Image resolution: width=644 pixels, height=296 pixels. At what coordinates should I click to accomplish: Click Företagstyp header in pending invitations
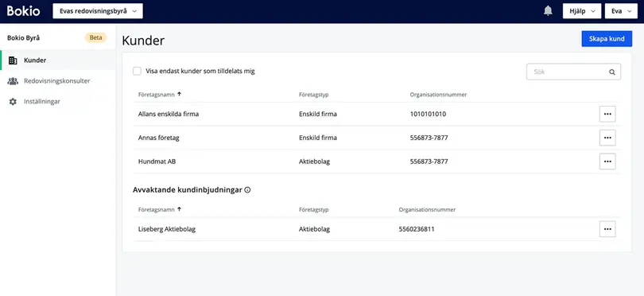[x=314, y=210]
